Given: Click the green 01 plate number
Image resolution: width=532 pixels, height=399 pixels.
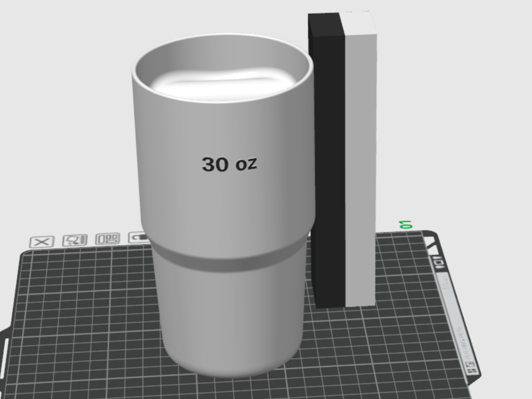Looking at the screenshot, I should pyautogui.click(x=406, y=224).
